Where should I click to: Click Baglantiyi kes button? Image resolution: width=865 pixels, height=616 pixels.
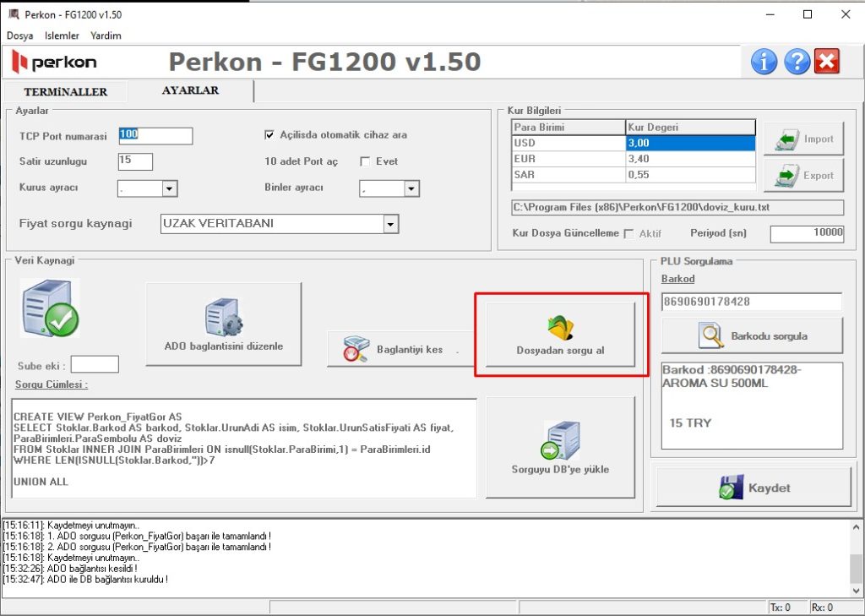tap(401, 349)
